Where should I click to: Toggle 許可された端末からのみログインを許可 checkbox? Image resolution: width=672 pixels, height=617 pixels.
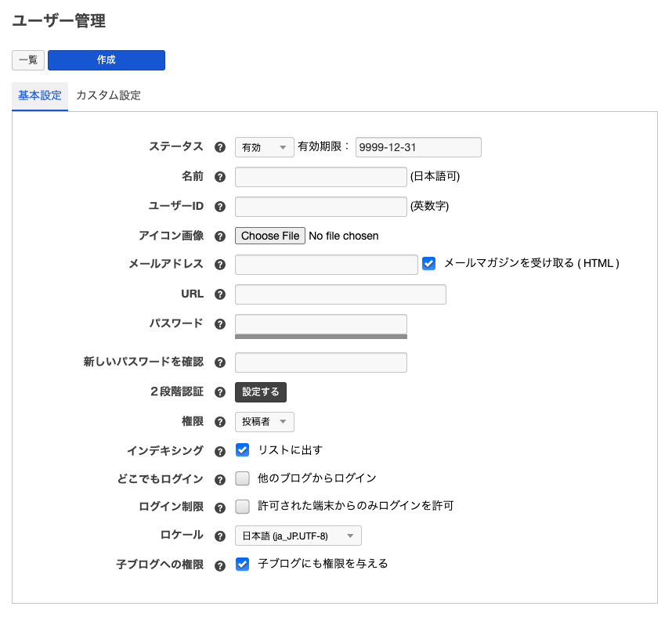click(243, 506)
